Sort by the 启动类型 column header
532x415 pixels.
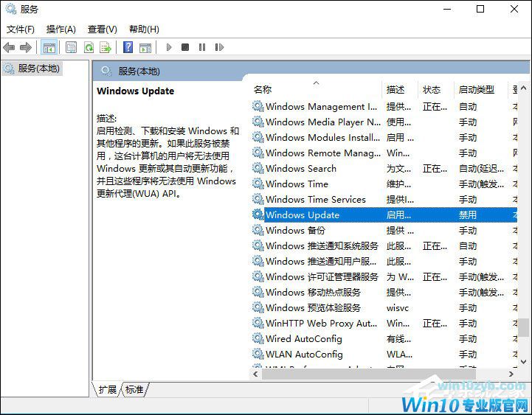[x=481, y=89]
